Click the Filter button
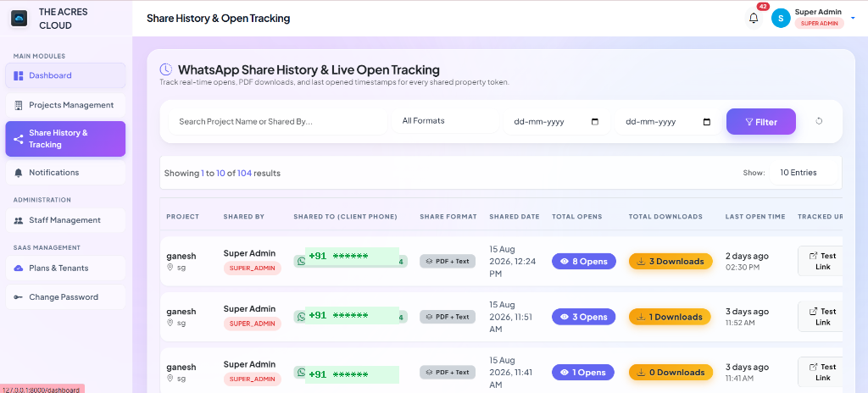 pyautogui.click(x=761, y=122)
